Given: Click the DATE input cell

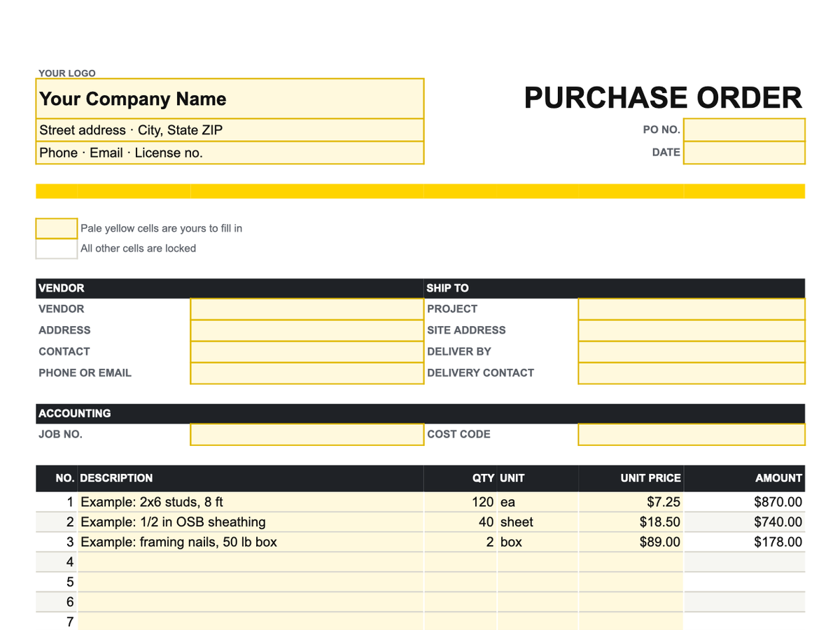Looking at the screenshot, I should [x=744, y=152].
